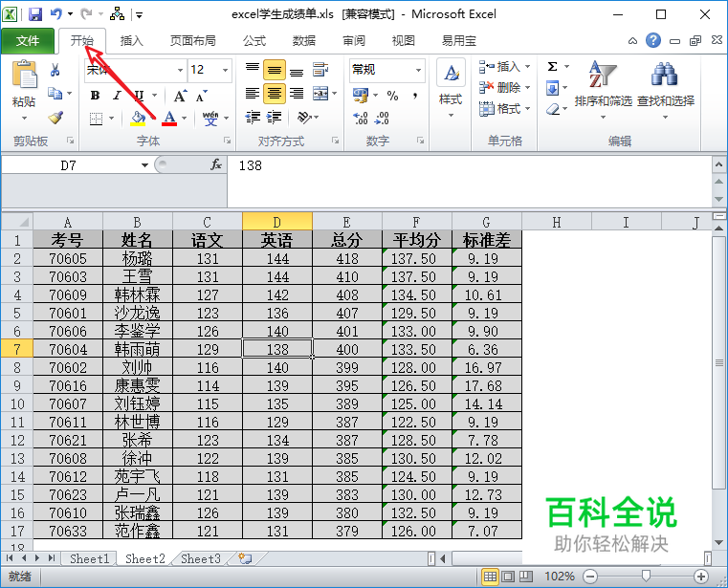Click the Excel Help question mark
728x588 pixels.
[x=652, y=41]
